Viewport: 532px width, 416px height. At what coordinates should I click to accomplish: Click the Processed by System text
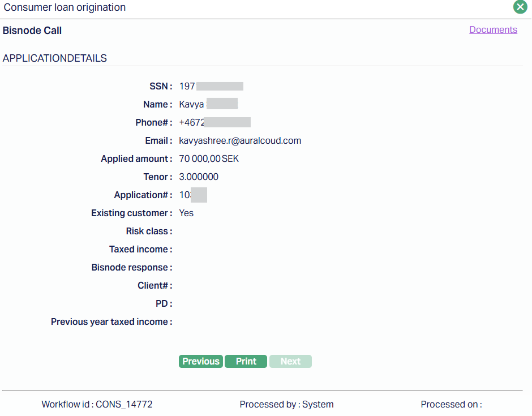point(286,405)
